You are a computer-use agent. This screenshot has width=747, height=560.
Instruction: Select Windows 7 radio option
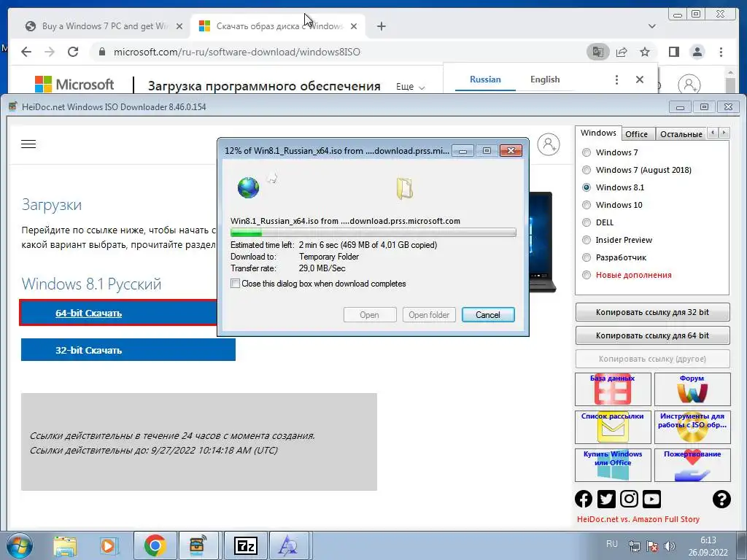(587, 152)
